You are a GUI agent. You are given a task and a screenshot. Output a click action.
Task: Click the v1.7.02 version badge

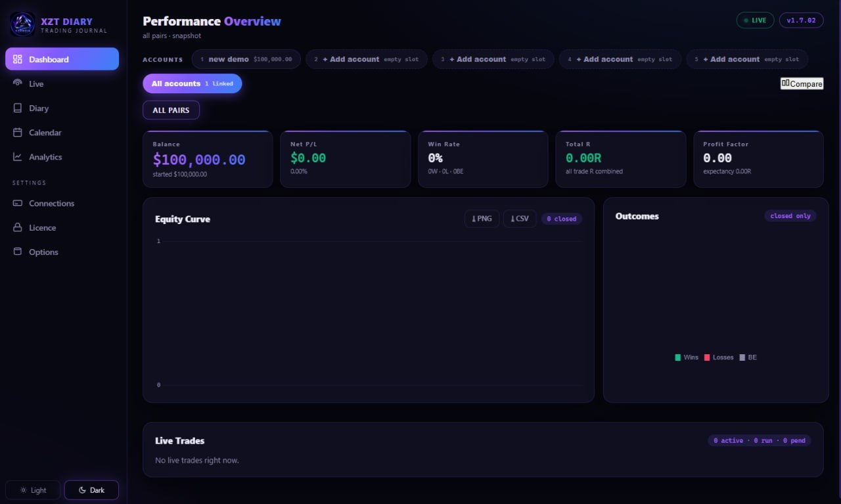(x=801, y=20)
